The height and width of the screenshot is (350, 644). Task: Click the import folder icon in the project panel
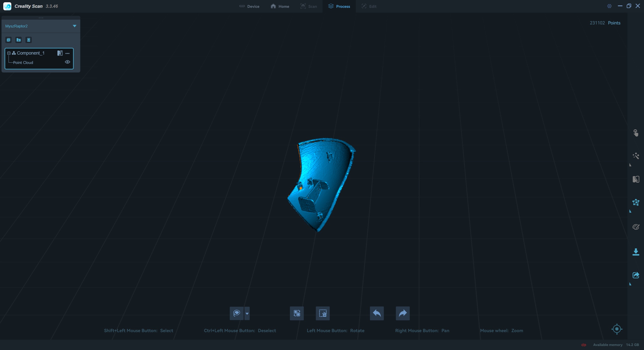point(19,40)
